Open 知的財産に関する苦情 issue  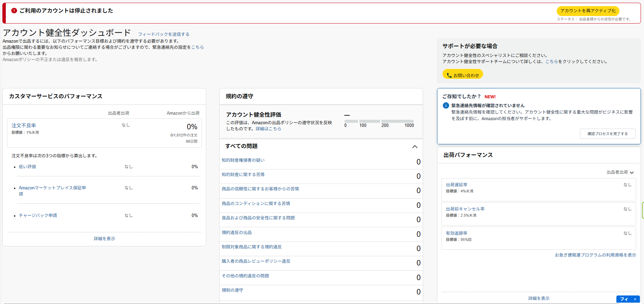tap(243, 174)
